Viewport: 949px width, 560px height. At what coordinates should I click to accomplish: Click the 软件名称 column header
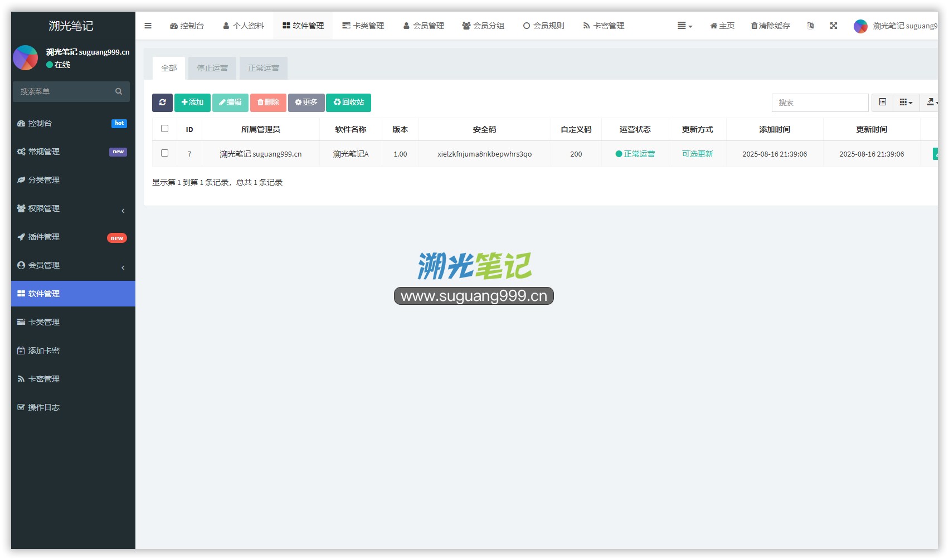[x=351, y=129]
